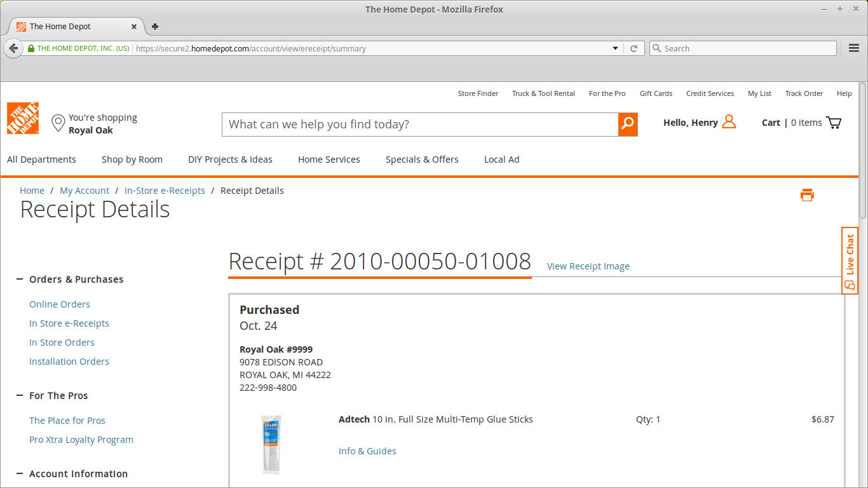This screenshot has height=488, width=868.
Task: Reload the page with refresh icon
Action: coord(634,48)
